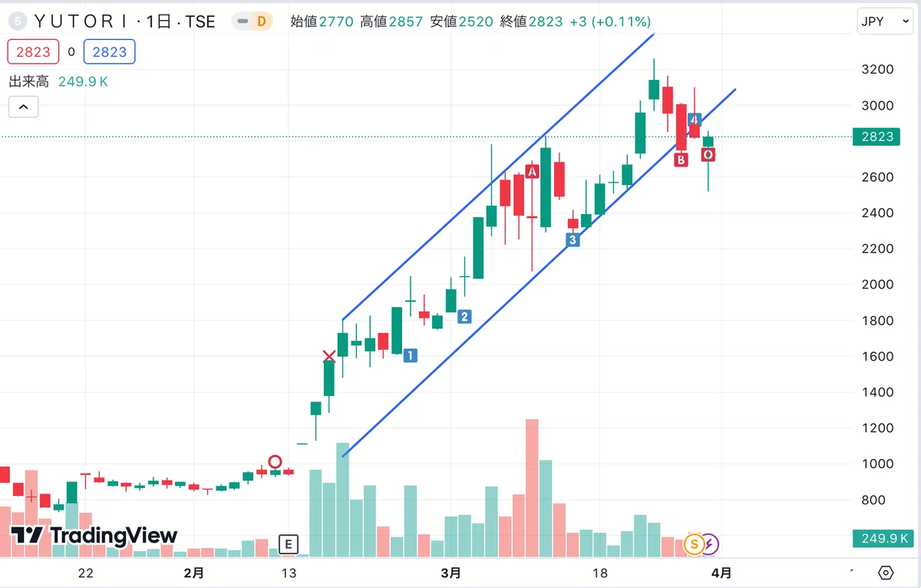Screen dimensions: 921x588
Task: Open the chart settings hexagon icon
Action: 886,573
